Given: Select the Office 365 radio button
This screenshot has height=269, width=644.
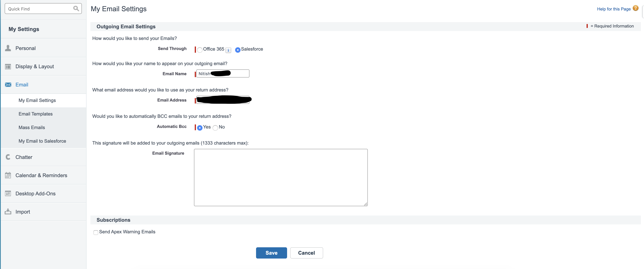Looking at the screenshot, I should [x=199, y=50].
